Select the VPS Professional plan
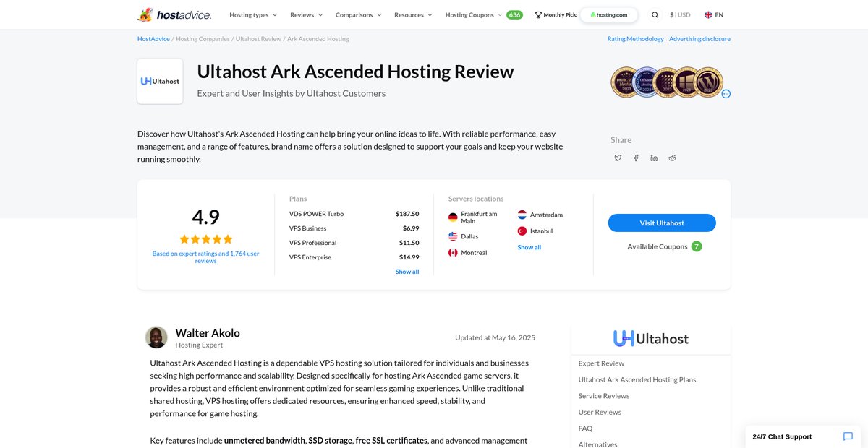Screen dimensions: 868x448 312,243
